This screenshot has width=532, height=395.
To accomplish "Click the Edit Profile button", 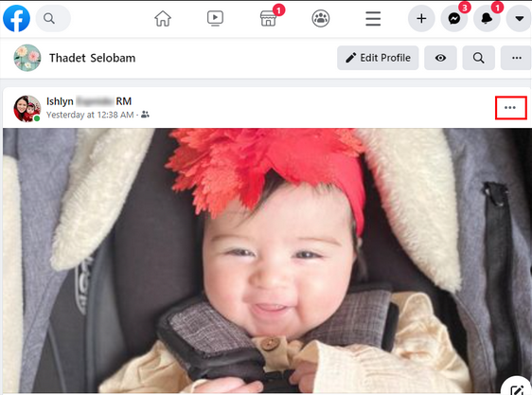I will click(x=378, y=58).
